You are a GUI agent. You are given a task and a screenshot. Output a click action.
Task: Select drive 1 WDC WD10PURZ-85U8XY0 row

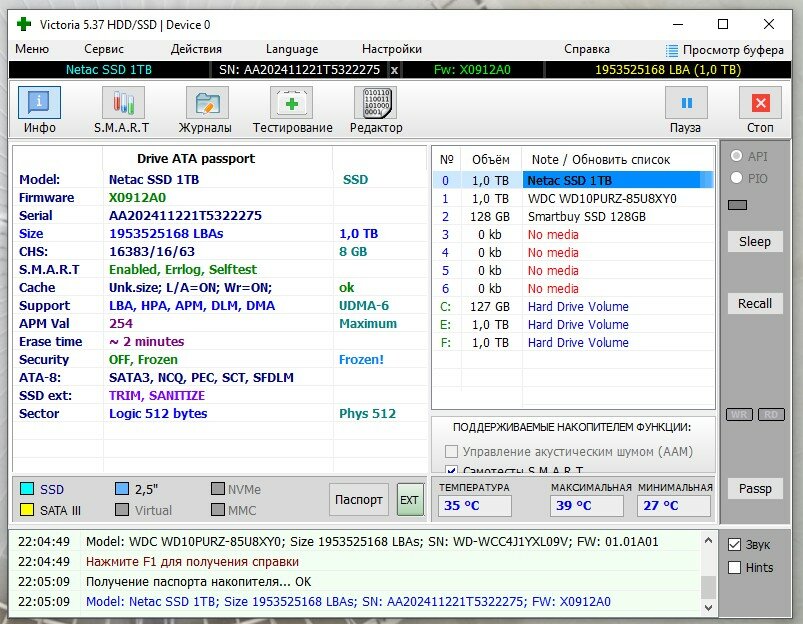click(x=573, y=198)
